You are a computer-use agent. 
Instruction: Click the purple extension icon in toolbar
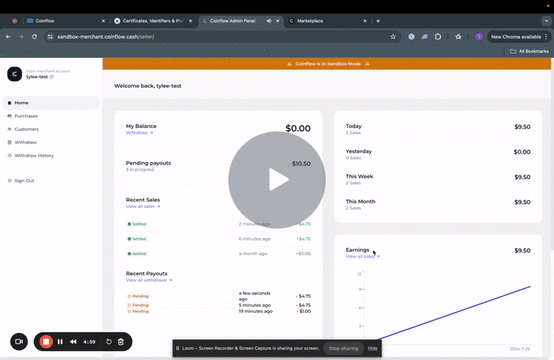[425, 37]
